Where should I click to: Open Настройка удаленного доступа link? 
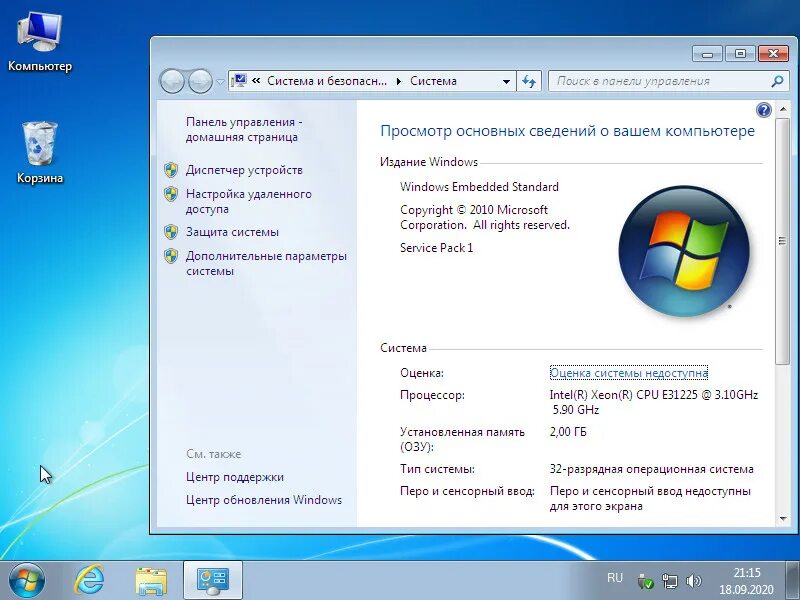(x=248, y=202)
